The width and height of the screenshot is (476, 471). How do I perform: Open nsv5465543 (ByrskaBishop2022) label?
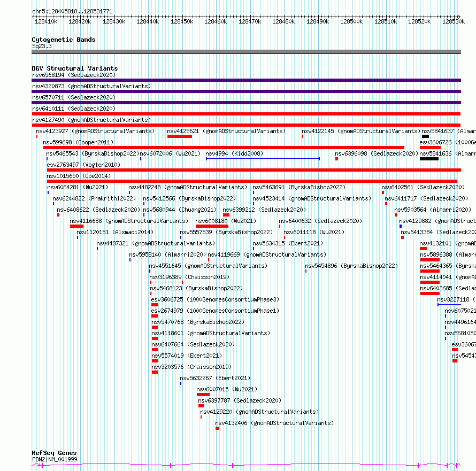point(93,153)
